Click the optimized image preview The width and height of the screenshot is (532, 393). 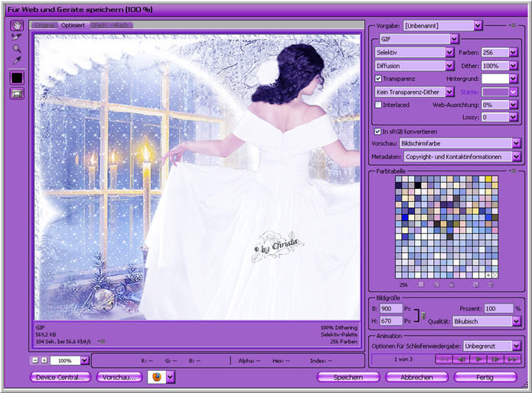tap(197, 177)
